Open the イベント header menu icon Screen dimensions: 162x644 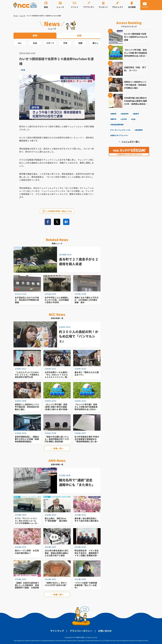tap(74, 5)
